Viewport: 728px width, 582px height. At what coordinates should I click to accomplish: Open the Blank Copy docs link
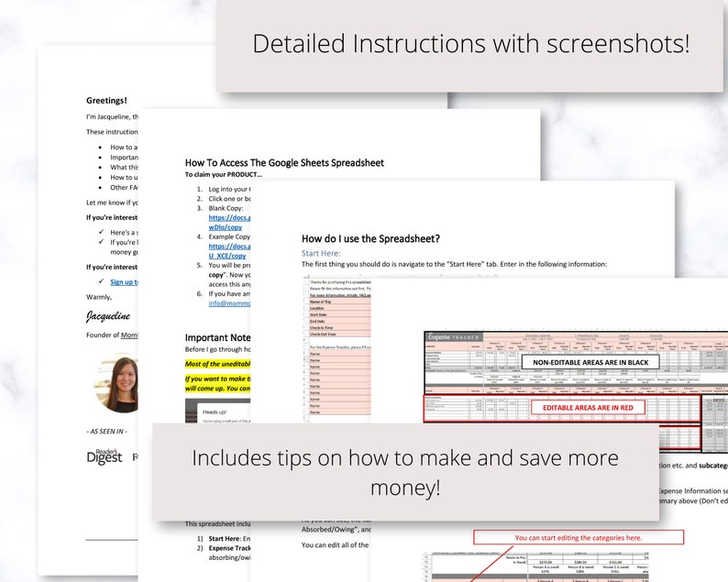pyautogui.click(x=229, y=223)
